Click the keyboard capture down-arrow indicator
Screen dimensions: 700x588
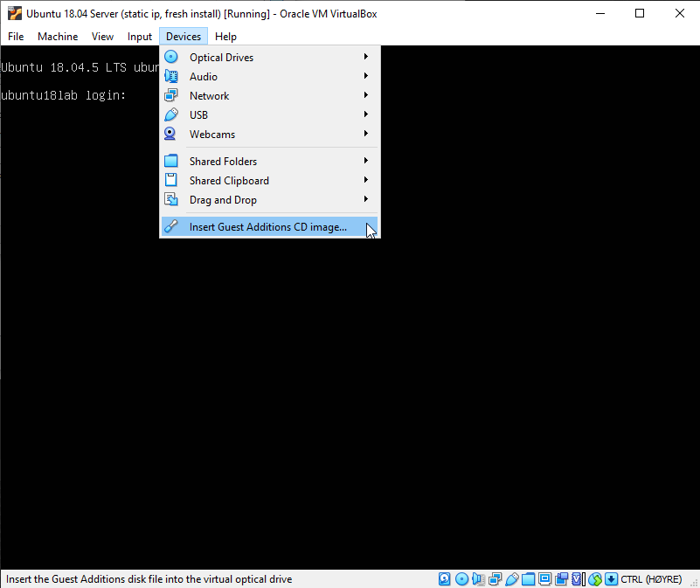[x=611, y=579]
